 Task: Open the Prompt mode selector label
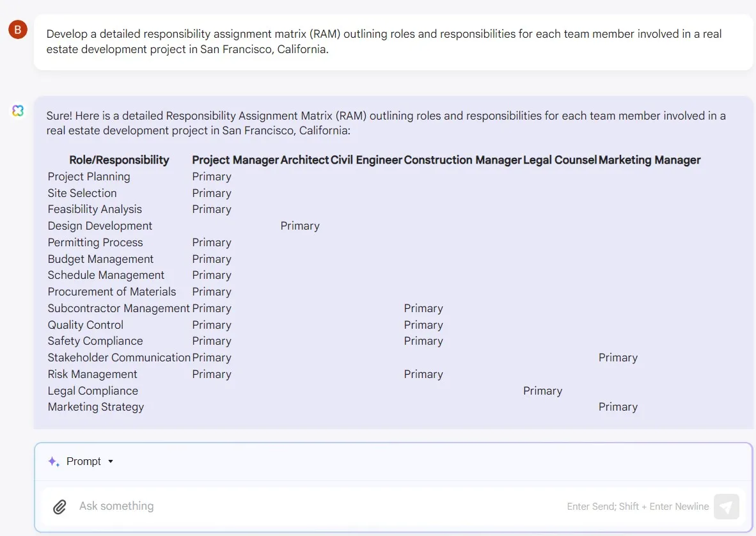[x=84, y=461]
